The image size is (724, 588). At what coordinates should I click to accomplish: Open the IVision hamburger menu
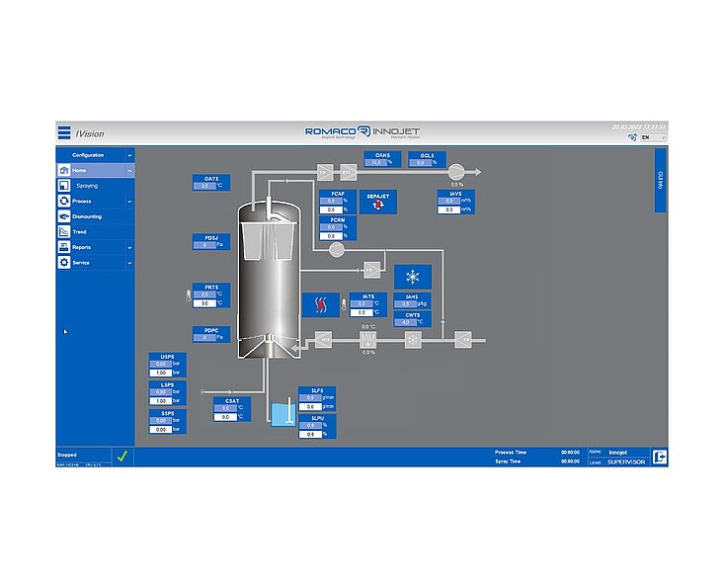coord(64,133)
